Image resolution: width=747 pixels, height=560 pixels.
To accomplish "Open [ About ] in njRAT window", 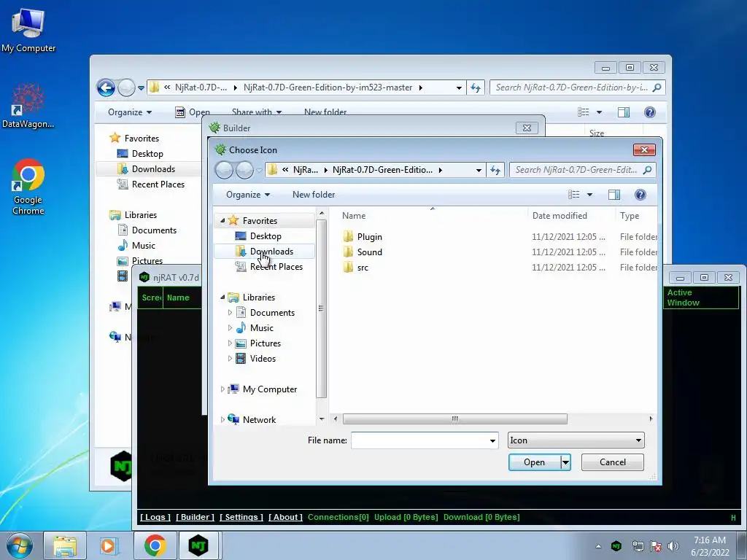I will 285,517.
